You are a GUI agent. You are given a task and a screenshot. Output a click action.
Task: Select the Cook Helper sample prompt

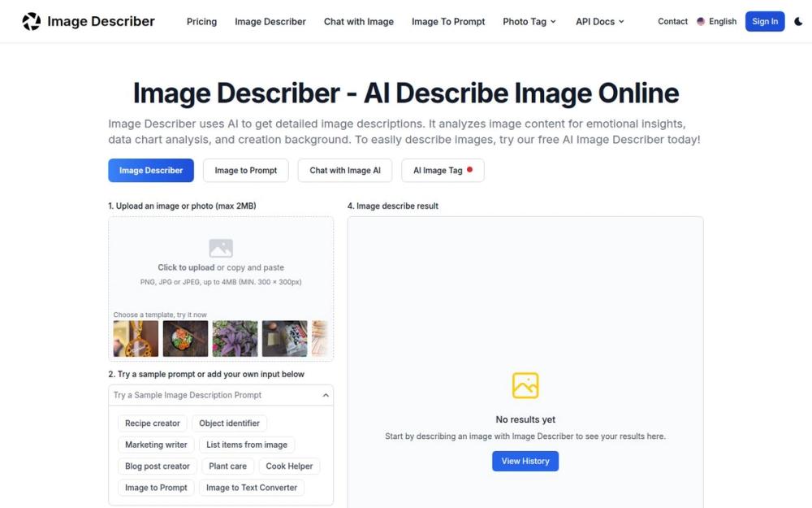[x=289, y=466]
